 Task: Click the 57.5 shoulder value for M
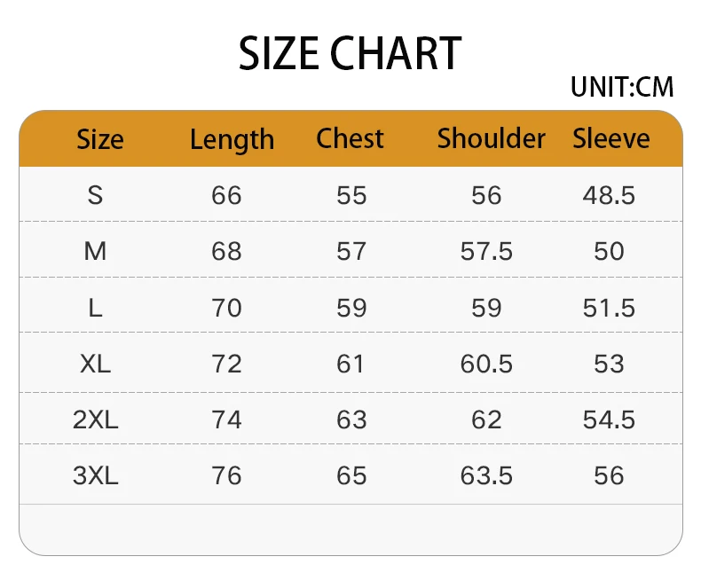[486, 251]
